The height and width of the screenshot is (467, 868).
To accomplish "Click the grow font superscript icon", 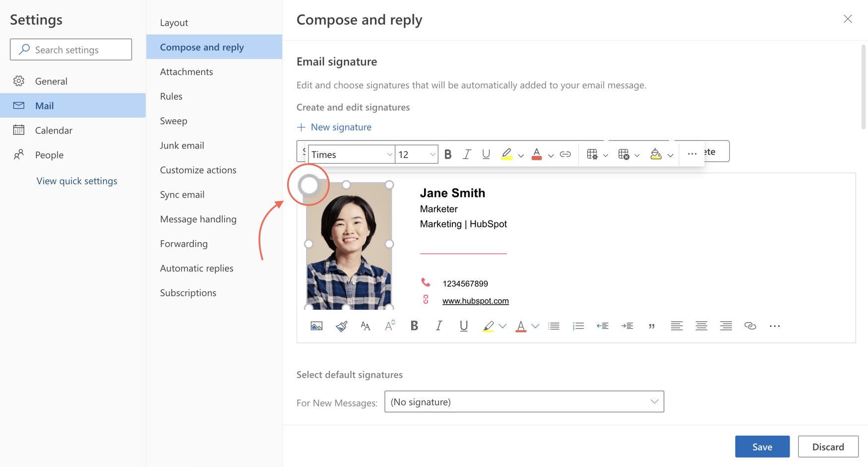I will tap(390, 326).
